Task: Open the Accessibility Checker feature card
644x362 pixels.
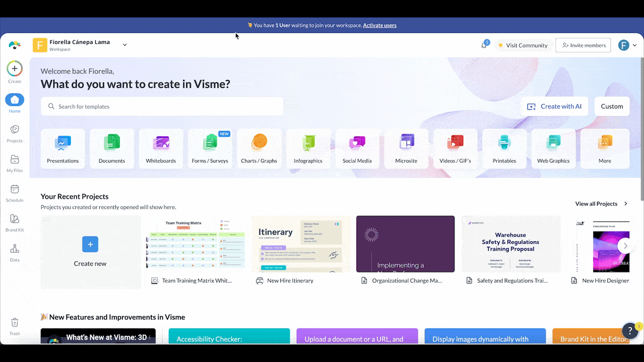Action: pyautogui.click(x=229, y=336)
